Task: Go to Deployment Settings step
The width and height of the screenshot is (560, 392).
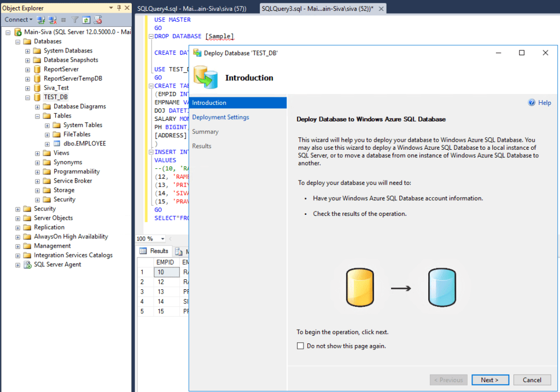Action: (x=220, y=118)
